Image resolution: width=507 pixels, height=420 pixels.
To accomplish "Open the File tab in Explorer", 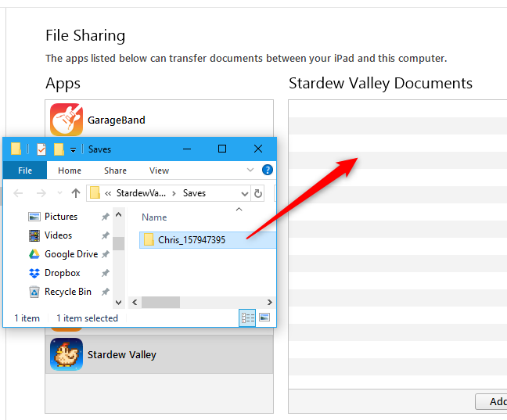I will [25, 171].
